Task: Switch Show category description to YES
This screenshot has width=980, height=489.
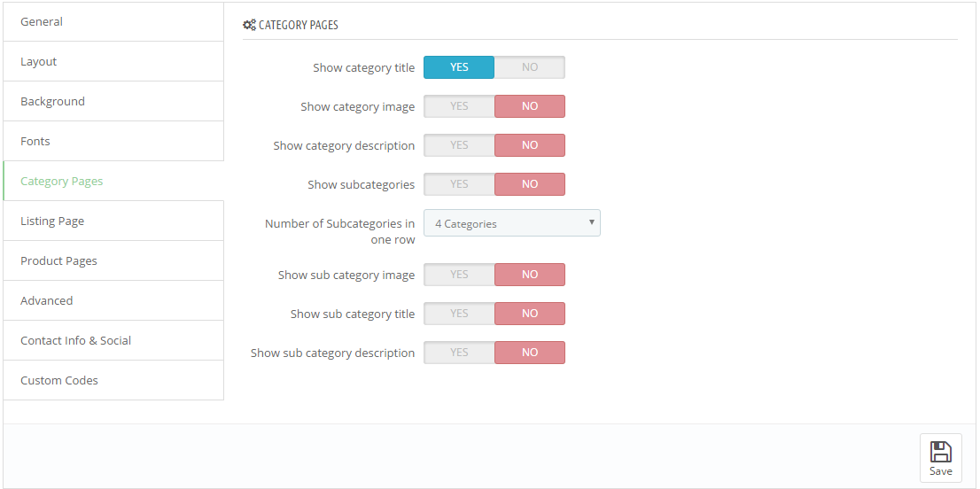Action: pyautogui.click(x=459, y=145)
